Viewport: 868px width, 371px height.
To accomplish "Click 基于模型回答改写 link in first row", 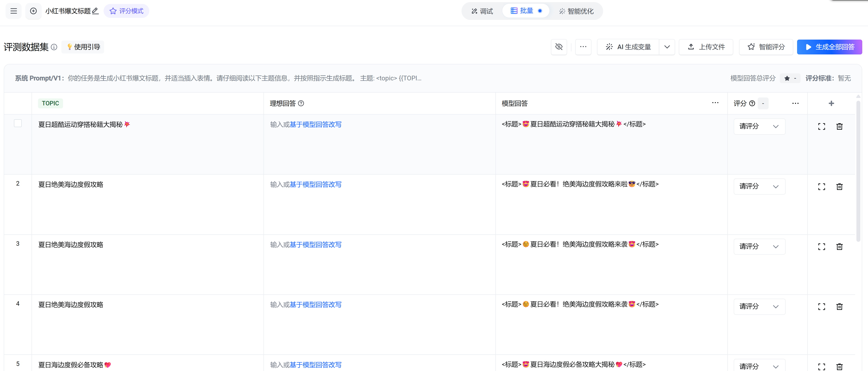I will [x=315, y=125].
